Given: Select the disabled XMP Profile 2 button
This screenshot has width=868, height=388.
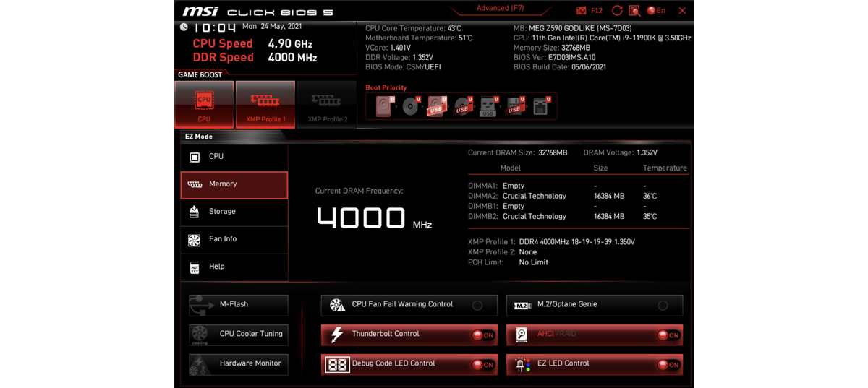Looking at the screenshot, I should coord(327,104).
